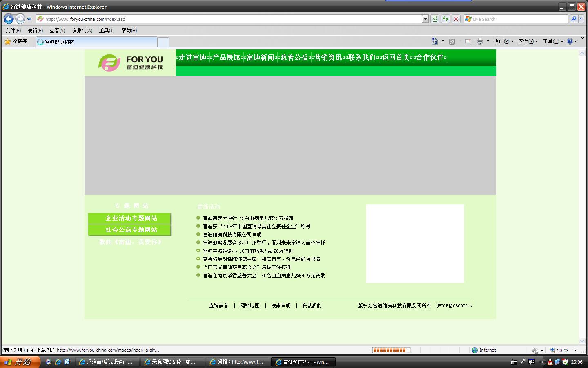
Task: Open 走进富迪 navigation item
Action: point(193,57)
